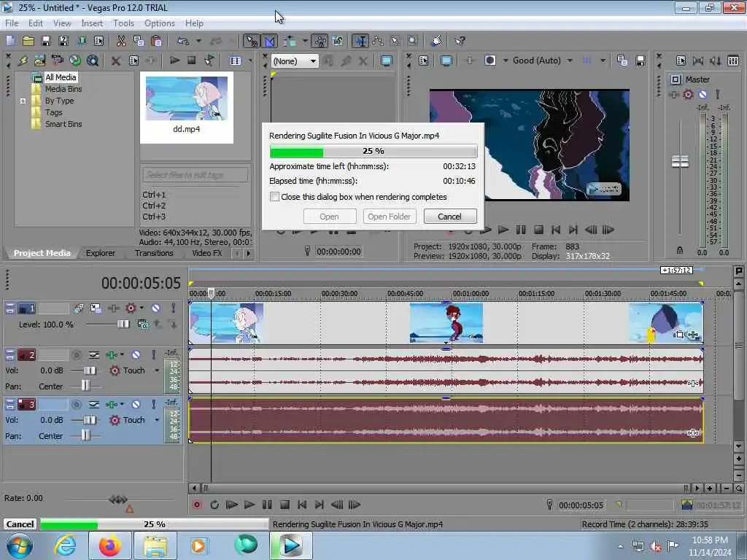Click the Windows Start button
This screenshot has height=560, width=747.
(x=20, y=545)
